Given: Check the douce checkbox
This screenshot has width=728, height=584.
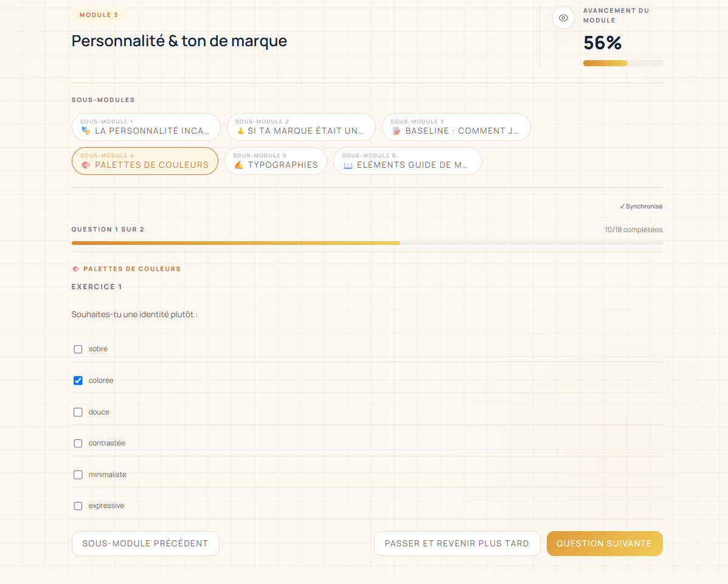Looking at the screenshot, I should pos(78,412).
